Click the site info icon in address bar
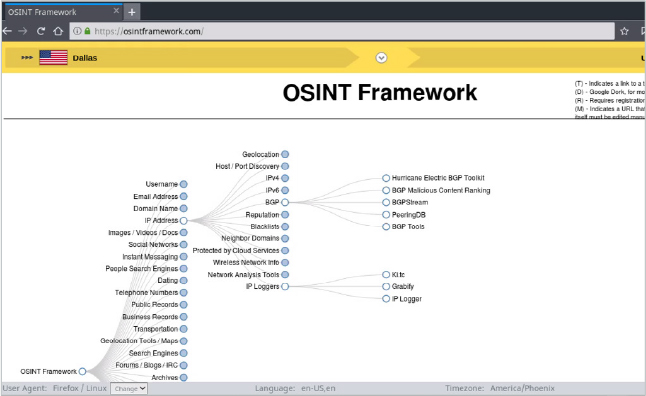This screenshot has width=646, height=396. click(x=77, y=31)
